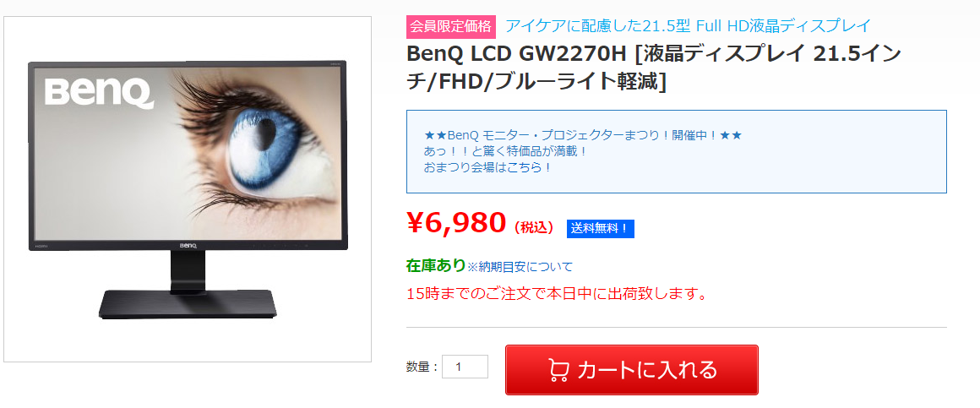Click the large BenQ logo on monitor screen
980x408 pixels.
pyautogui.click(x=100, y=94)
